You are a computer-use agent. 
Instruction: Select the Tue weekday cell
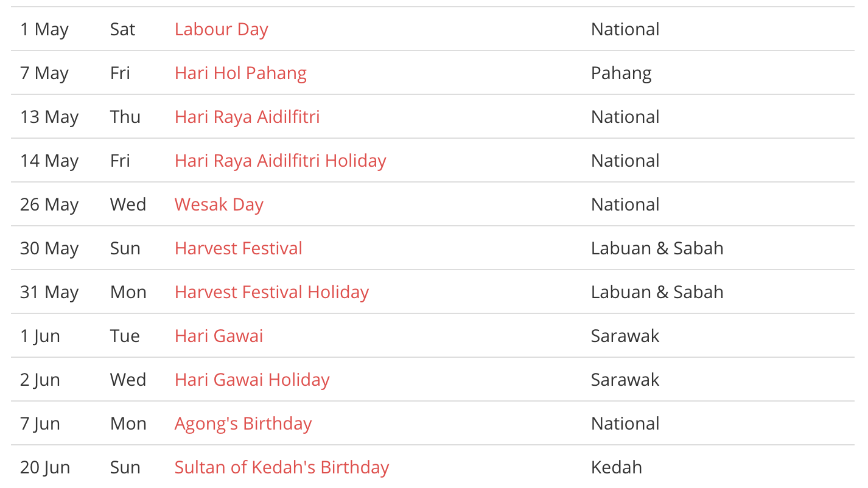pos(125,336)
